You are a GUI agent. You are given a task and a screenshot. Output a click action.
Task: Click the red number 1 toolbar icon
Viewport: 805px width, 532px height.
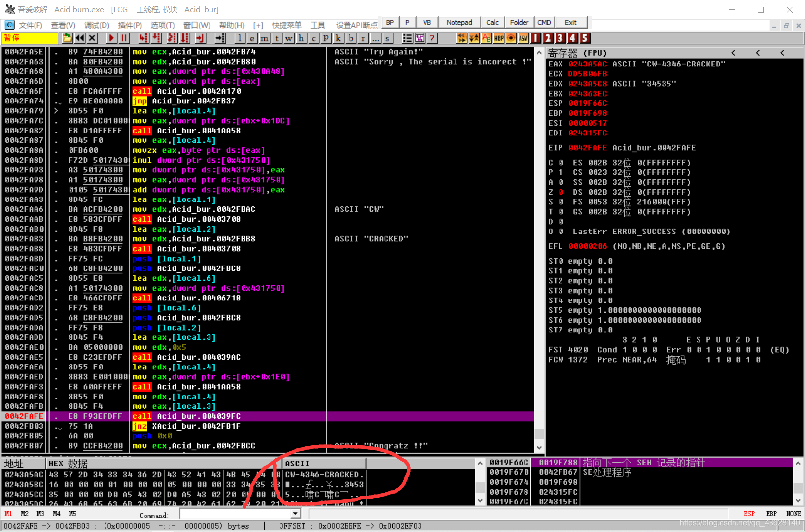coord(536,38)
